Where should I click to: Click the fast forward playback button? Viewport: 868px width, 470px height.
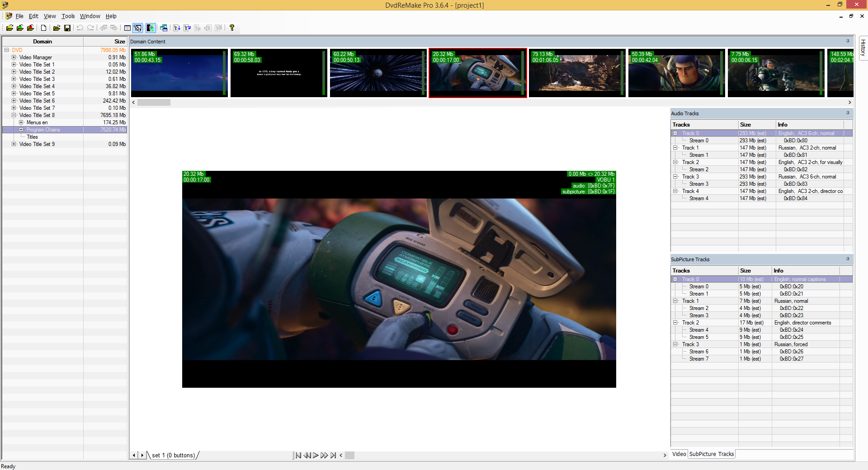pyautogui.click(x=324, y=456)
